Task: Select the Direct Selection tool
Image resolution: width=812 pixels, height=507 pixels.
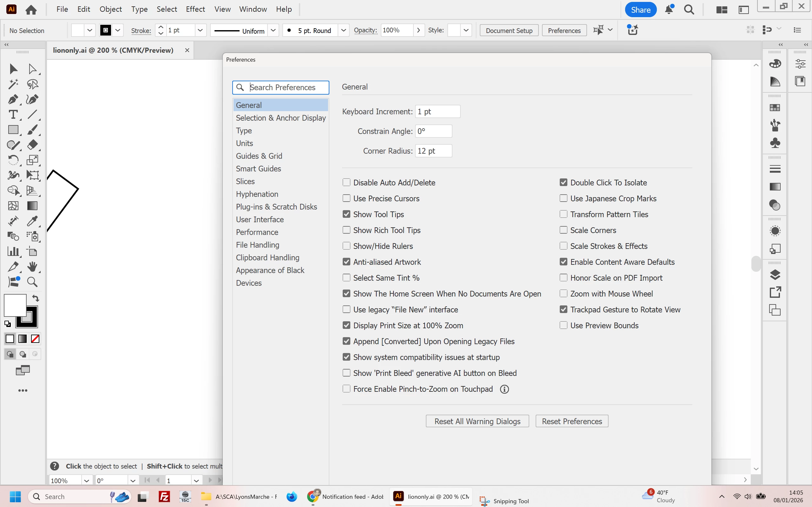Action: [x=32, y=69]
